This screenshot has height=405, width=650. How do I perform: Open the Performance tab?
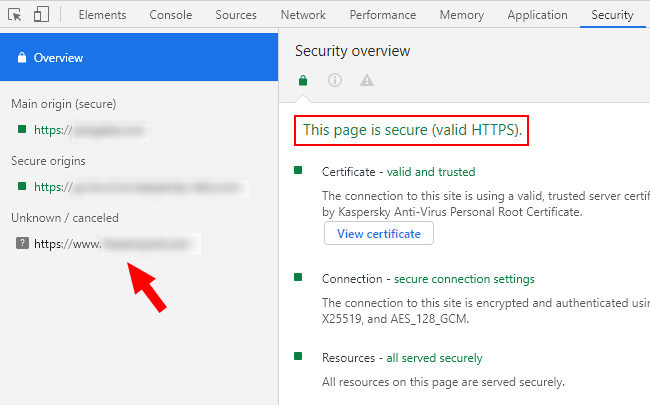pyautogui.click(x=383, y=15)
